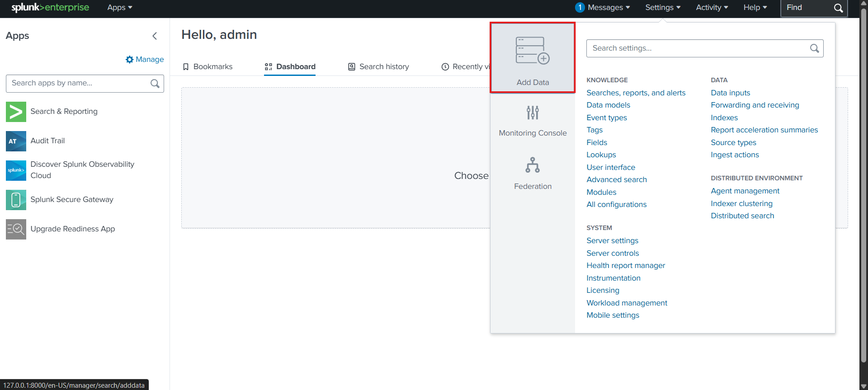Click the Audit Trail app icon
Viewport: 868px width, 390px height.
(16, 141)
